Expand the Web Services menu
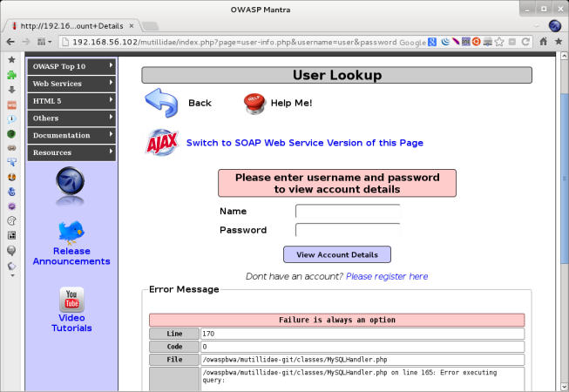The width and height of the screenshot is (569, 392). [71, 84]
